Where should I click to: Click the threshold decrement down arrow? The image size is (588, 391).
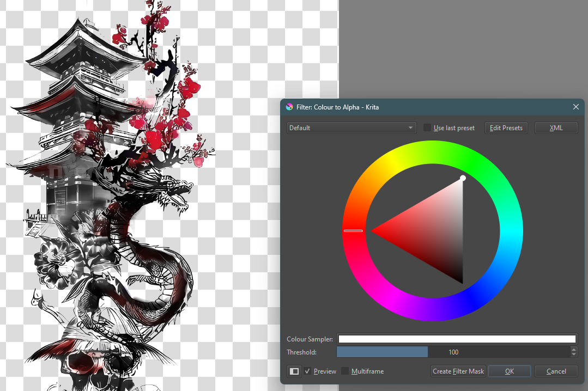573,355
